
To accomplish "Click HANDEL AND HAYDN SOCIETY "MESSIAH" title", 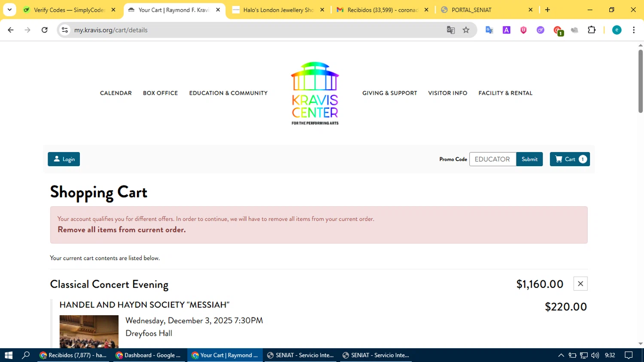I will tap(144, 305).
